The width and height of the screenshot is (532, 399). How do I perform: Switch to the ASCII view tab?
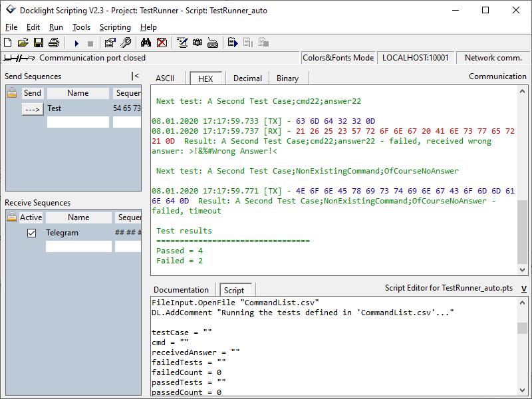click(165, 78)
